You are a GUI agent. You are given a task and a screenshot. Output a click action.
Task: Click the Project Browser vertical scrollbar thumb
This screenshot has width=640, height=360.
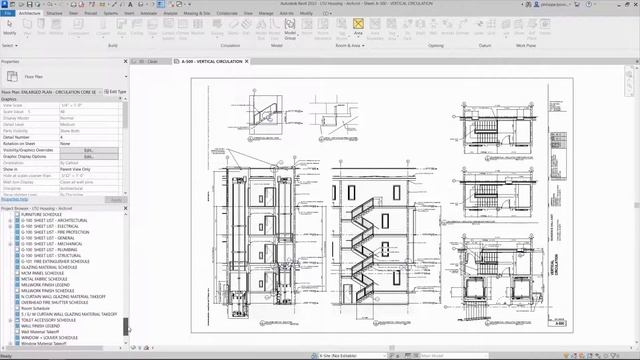coord(126,327)
